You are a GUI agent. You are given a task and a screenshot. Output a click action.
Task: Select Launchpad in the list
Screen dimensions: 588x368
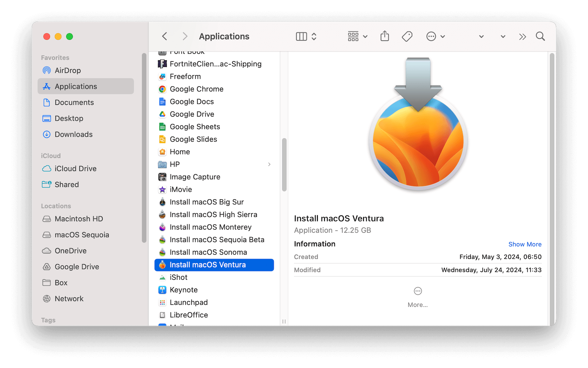[214, 302]
